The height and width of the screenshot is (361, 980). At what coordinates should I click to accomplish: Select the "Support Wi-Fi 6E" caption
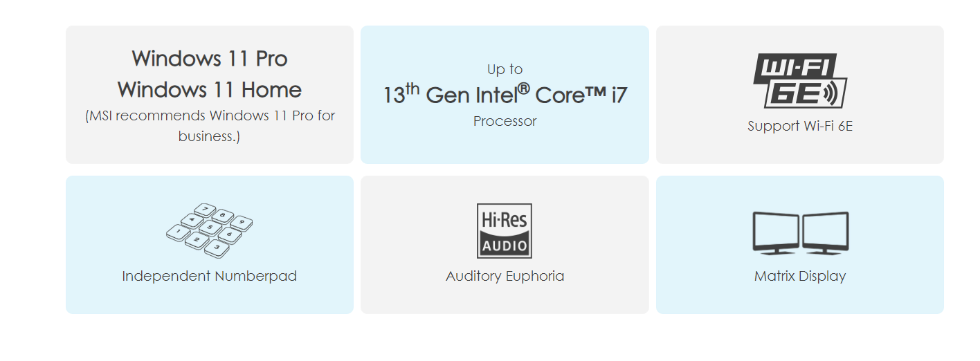800,127
